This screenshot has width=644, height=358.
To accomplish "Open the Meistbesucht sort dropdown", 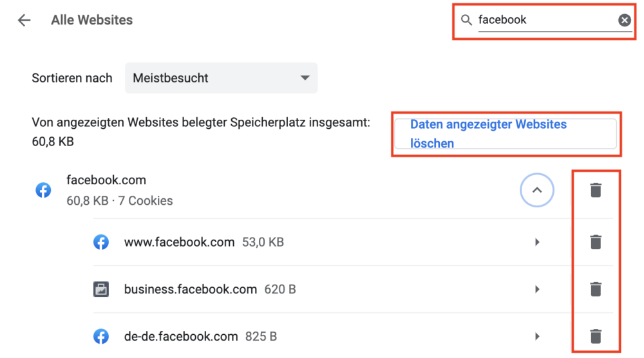I will click(221, 78).
